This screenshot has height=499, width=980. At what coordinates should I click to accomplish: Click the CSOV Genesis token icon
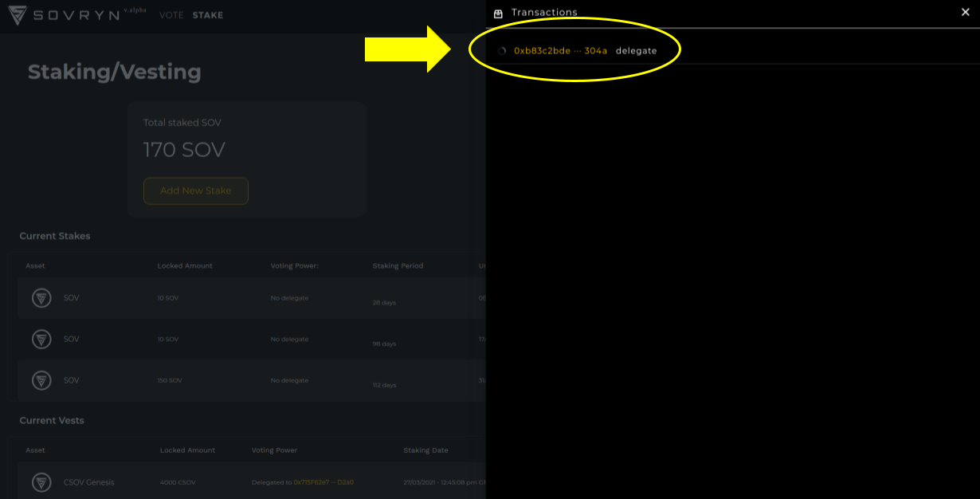[x=41, y=482]
